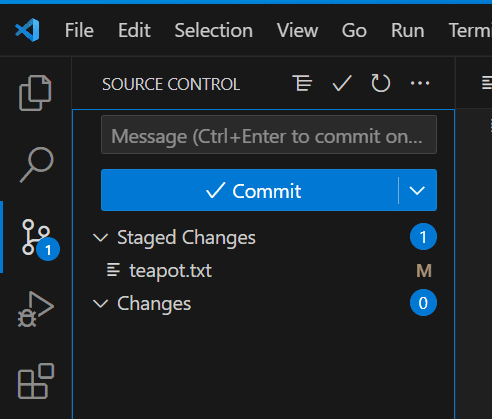
Task: Collapse the Changes section
Action: (x=100, y=304)
